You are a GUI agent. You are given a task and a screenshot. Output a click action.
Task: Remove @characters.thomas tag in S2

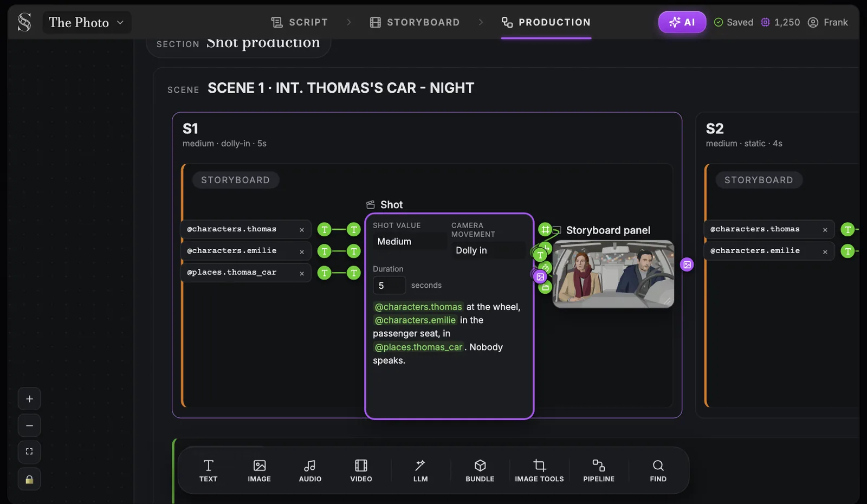pyautogui.click(x=825, y=230)
